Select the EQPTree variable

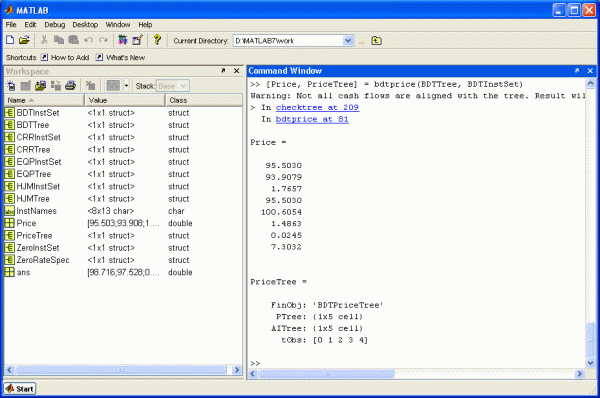(123, 174)
